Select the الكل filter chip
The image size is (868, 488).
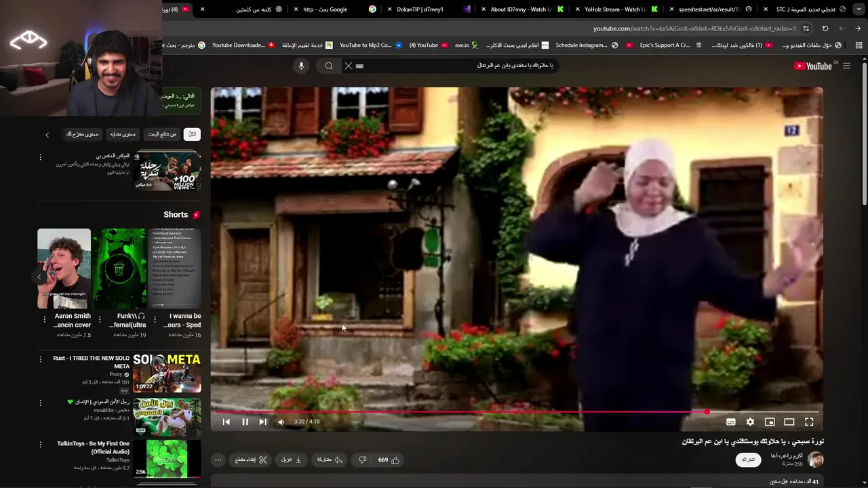tap(192, 134)
